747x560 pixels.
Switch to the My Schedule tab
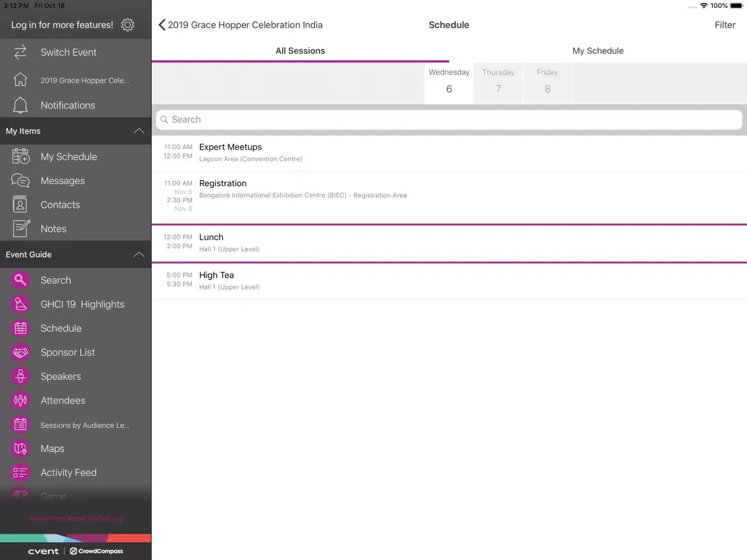598,51
